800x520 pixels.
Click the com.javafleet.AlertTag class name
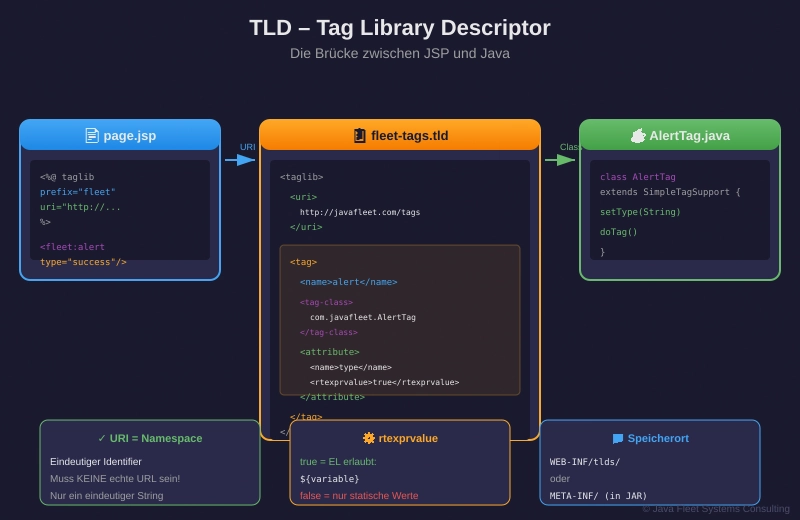(x=362, y=317)
